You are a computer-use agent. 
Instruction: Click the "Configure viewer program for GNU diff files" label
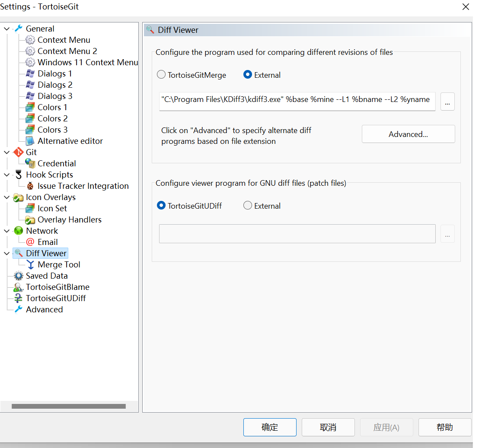point(251,183)
